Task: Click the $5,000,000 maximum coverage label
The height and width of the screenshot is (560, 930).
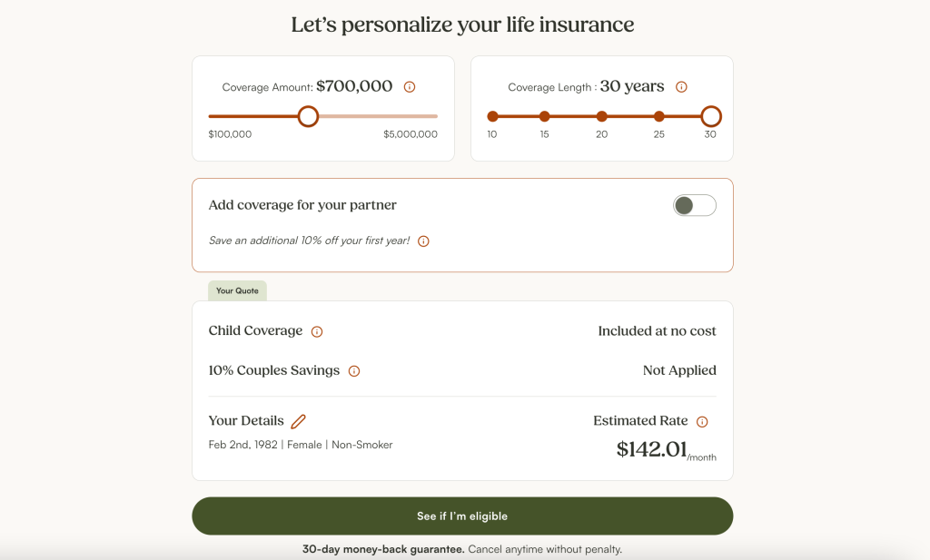Action: [x=411, y=134]
